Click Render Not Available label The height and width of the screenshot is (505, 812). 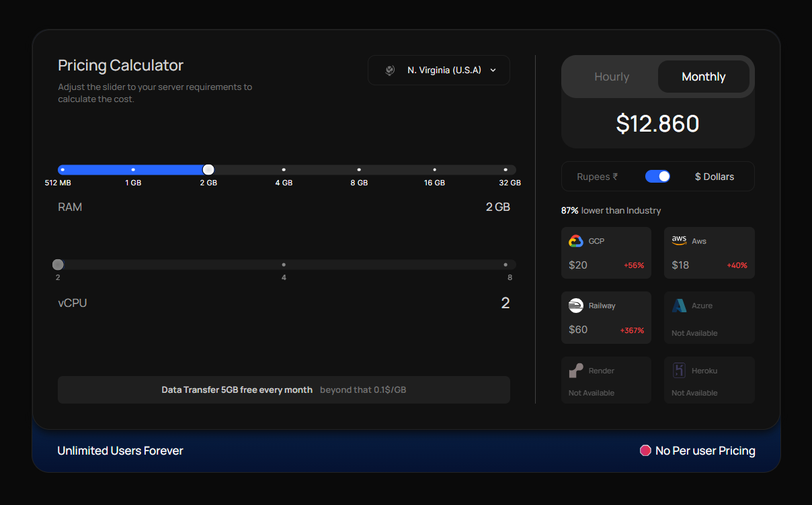(x=592, y=393)
